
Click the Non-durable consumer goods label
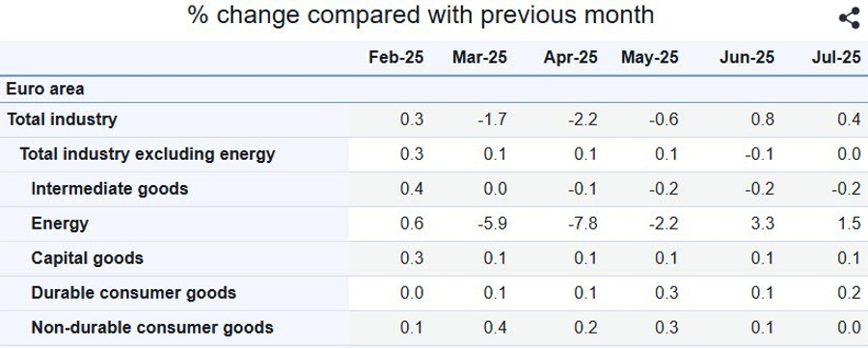click(152, 328)
